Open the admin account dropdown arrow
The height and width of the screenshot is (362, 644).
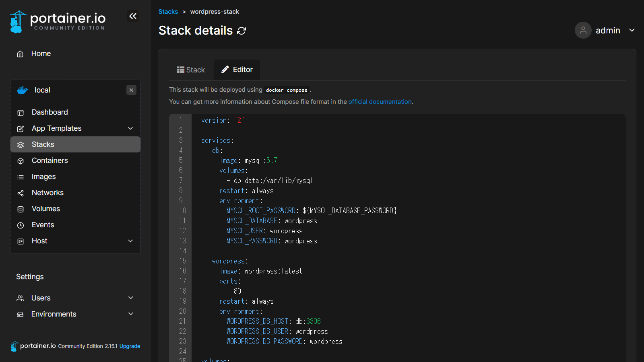point(632,30)
